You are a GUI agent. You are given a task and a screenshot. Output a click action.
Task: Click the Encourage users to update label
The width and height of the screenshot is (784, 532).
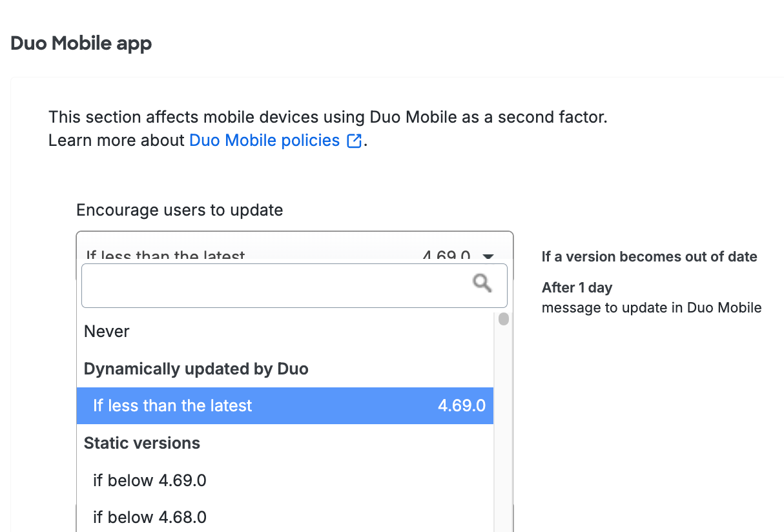(x=180, y=210)
